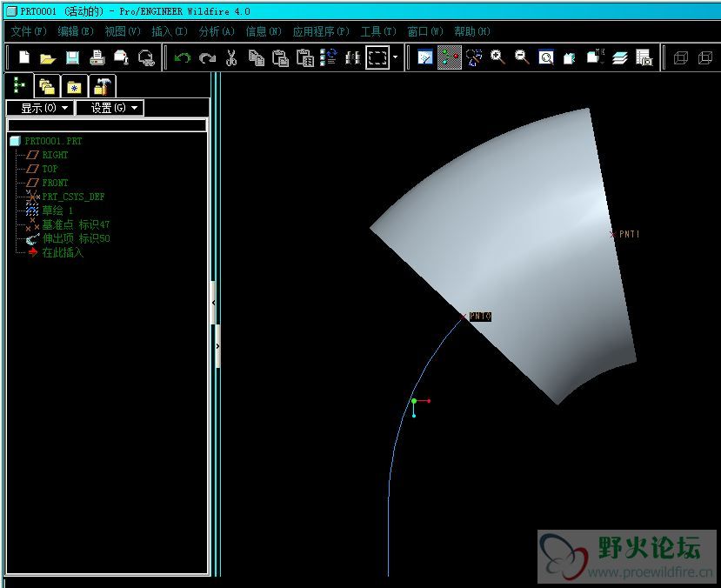Select the PNT1 datum point label
Viewport: 721px width, 588px height.
pyautogui.click(x=629, y=234)
